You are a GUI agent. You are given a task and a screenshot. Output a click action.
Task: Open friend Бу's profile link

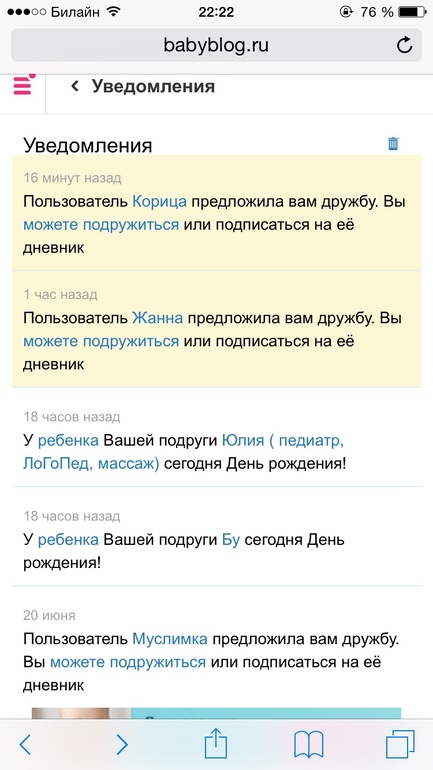click(231, 540)
